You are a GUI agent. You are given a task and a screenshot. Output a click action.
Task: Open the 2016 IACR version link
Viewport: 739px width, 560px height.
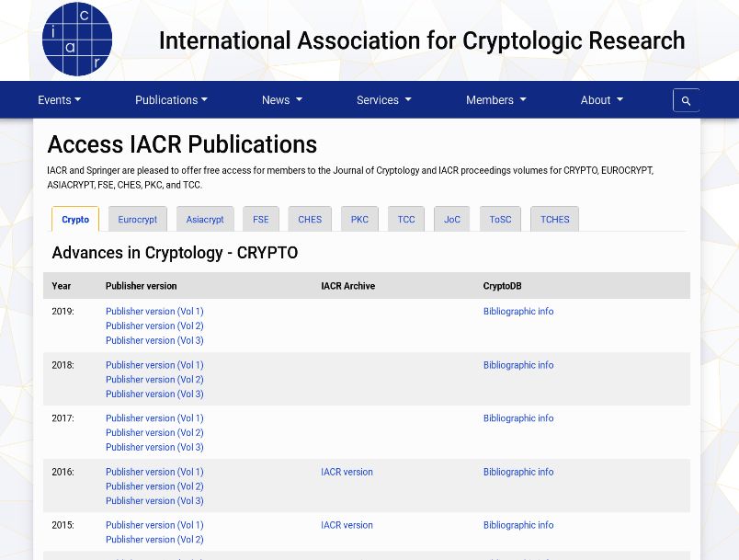coord(347,472)
